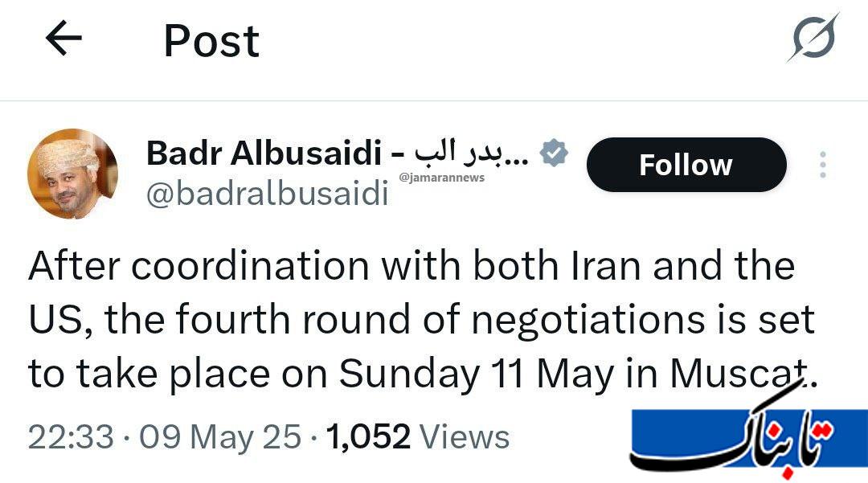The image size is (868, 483).
Task: Click the Post header title
Action: (x=211, y=40)
